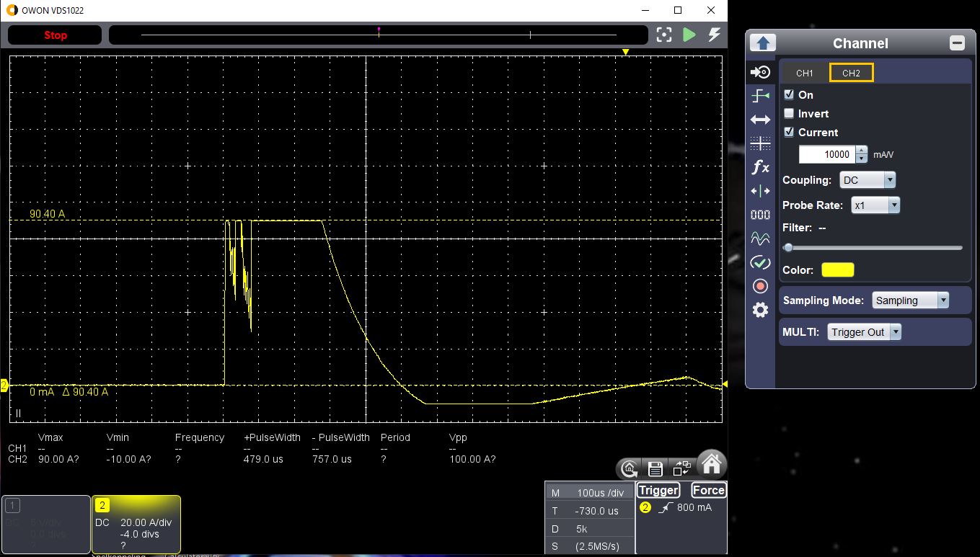This screenshot has width=980, height=557.
Task: Click the S (2.5MS/s) sample rate row
Action: click(589, 547)
